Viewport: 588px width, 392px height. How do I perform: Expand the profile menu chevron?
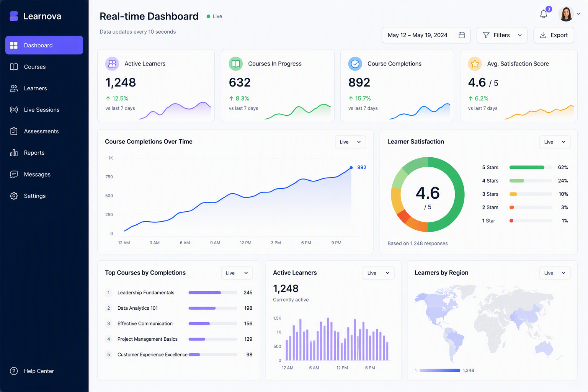579,14
